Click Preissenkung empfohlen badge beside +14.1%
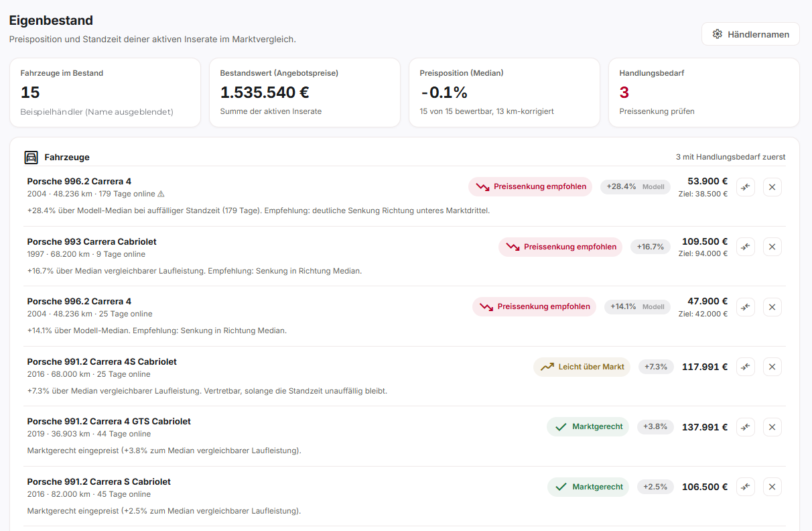This screenshot has height=531, width=812. pos(534,306)
